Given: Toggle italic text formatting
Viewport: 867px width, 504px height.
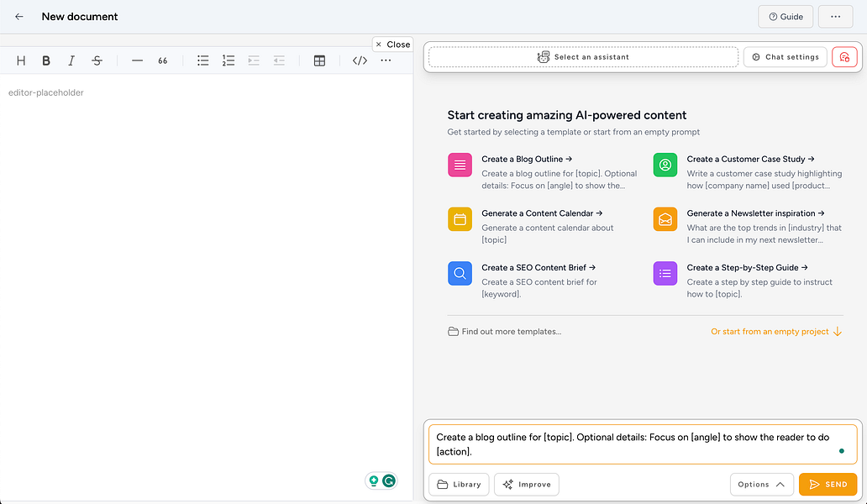Looking at the screenshot, I should [x=71, y=60].
